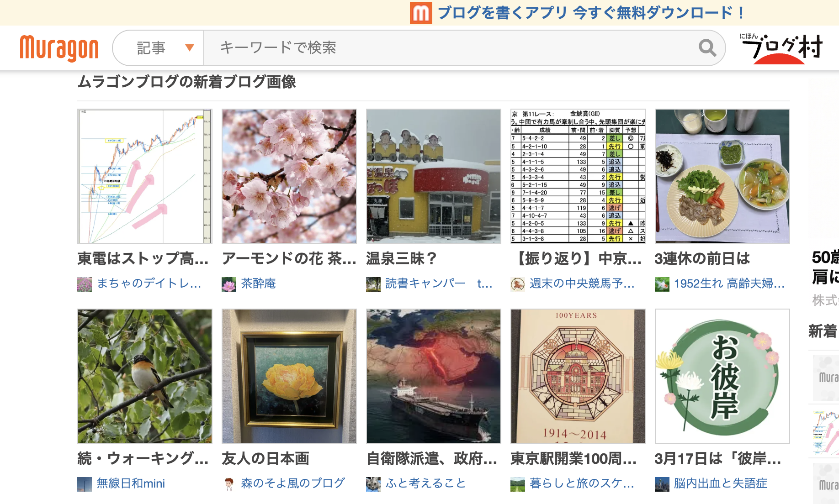Open the 東京駅開業100周 post title
This screenshot has width=839, height=504.
[x=573, y=458]
